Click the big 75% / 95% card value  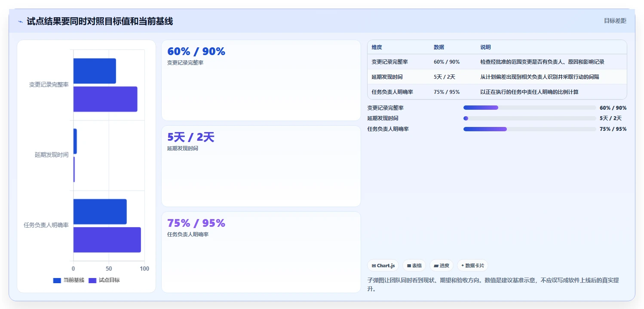pyautogui.click(x=196, y=223)
